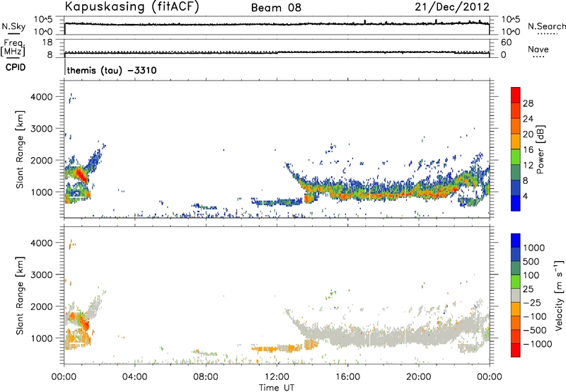
Task: Click the 'Nave' legend label
Action: pyautogui.click(x=538, y=50)
